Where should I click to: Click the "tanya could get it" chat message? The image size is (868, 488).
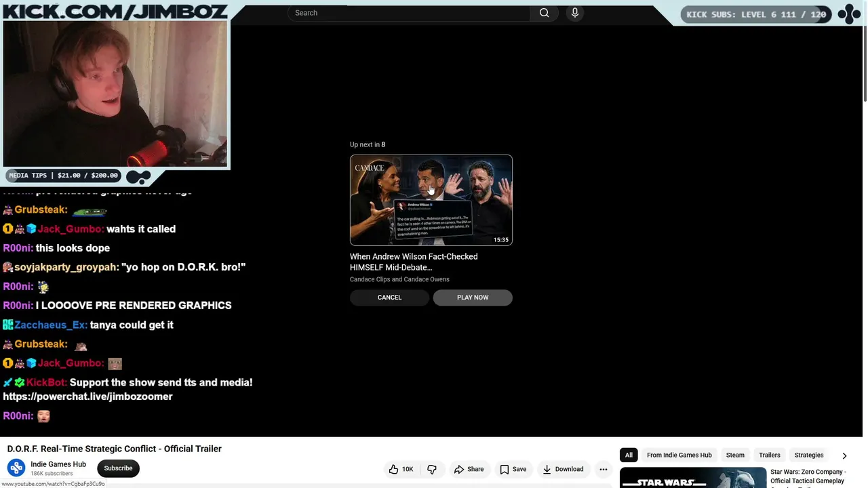click(132, 325)
